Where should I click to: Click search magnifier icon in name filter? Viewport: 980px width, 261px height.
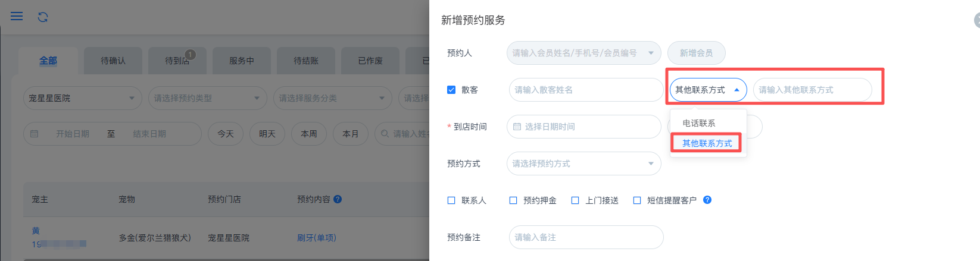coord(385,134)
